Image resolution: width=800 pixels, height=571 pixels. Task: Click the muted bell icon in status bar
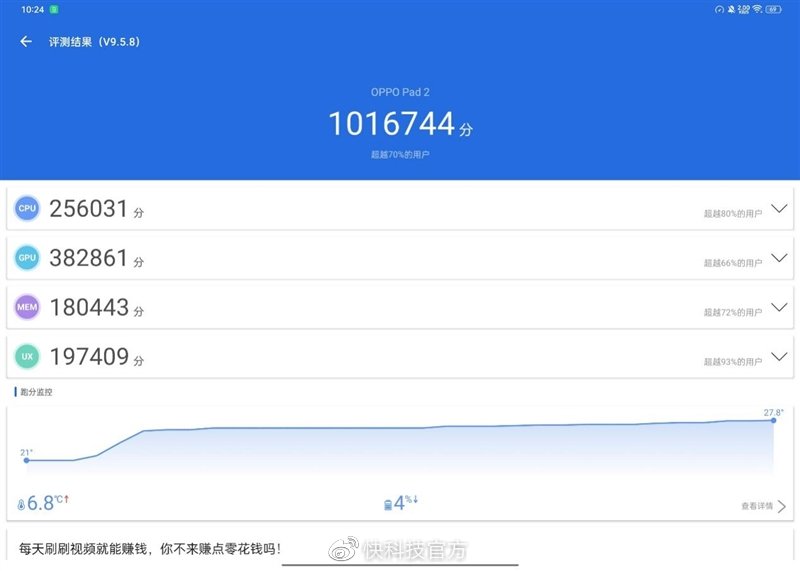pos(731,9)
